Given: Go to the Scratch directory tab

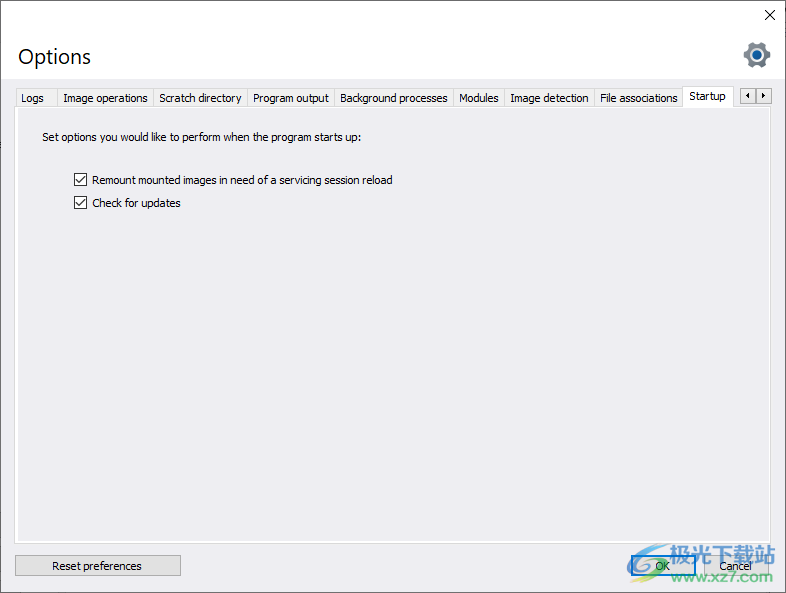Looking at the screenshot, I should click(x=200, y=98).
